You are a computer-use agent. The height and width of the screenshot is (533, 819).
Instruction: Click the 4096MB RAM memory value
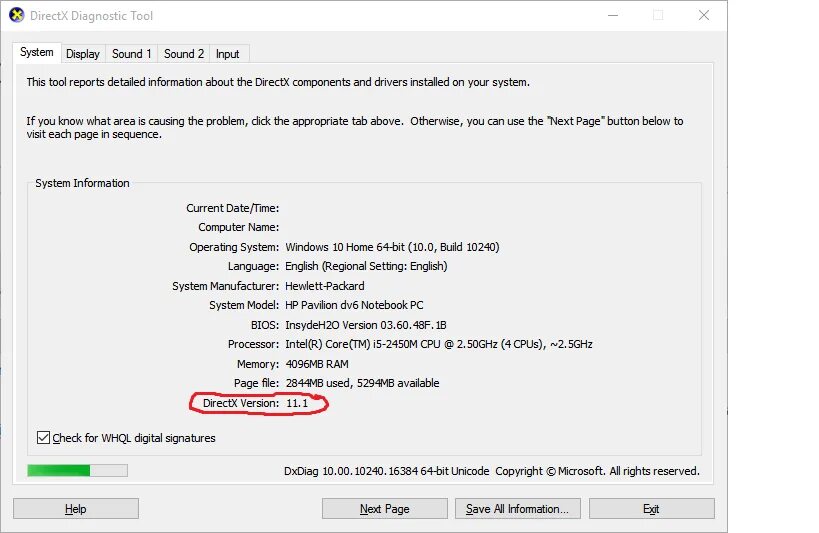coord(317,364)
